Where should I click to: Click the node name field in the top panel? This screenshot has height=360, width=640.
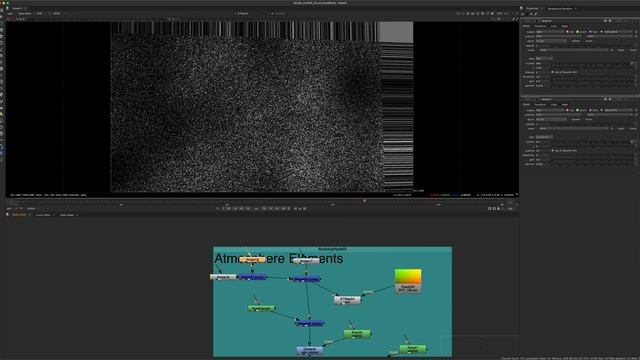pos(571,21)
